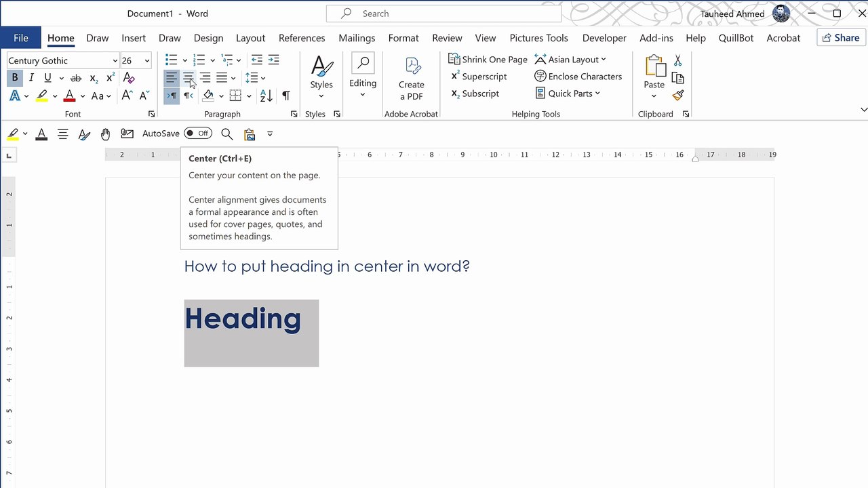Toggle Align Right in Paragraph group
Viewport: 868px width, 488px height.
click(205, 78)
